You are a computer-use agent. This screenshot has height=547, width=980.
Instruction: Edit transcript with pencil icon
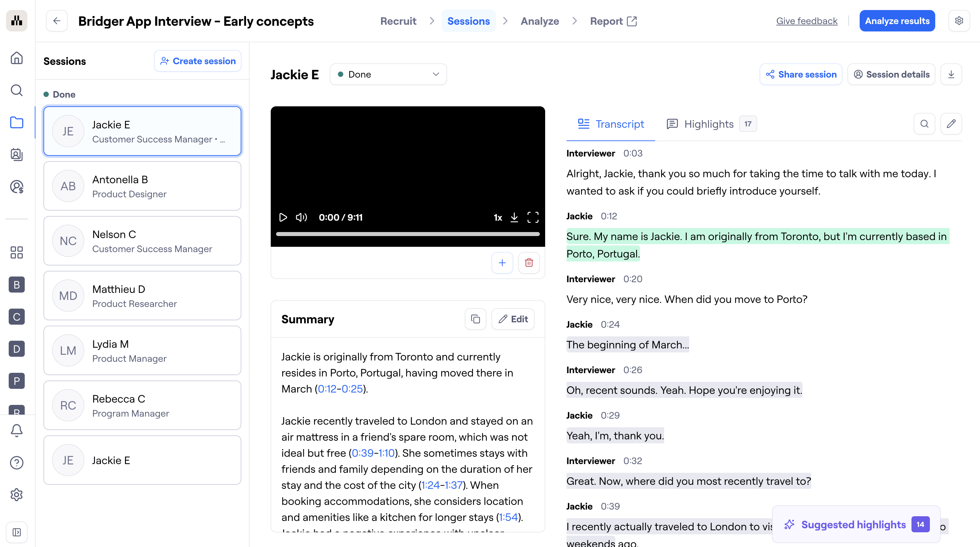[951, 124]
